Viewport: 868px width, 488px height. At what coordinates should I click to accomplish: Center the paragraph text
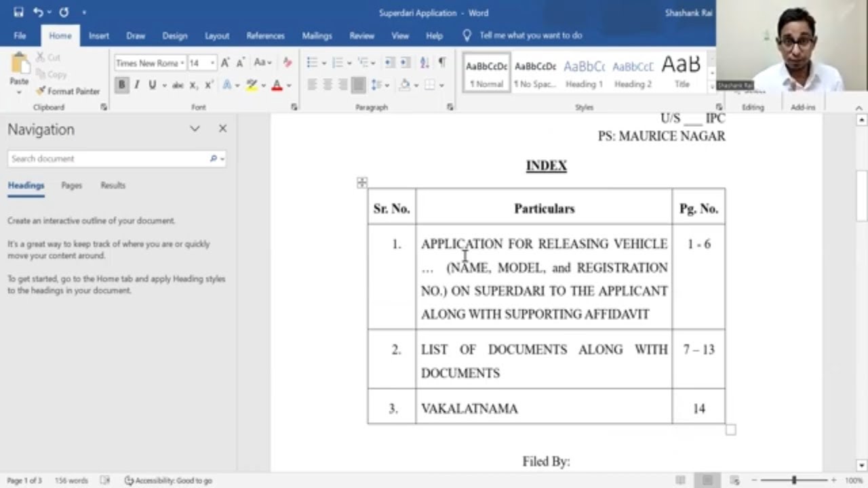tap(328, 85)
